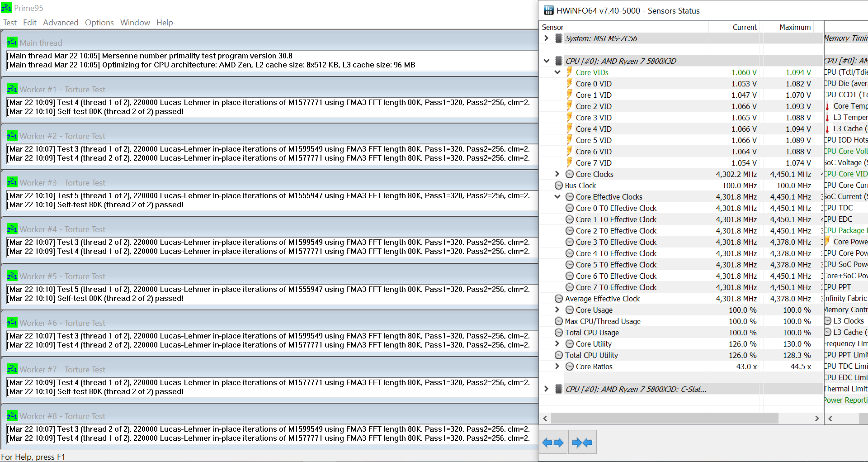The height and width of the screenshot is (462, 868).
Task: Click the right scroll arrow under the Sensor list
Action: (816, 419)
